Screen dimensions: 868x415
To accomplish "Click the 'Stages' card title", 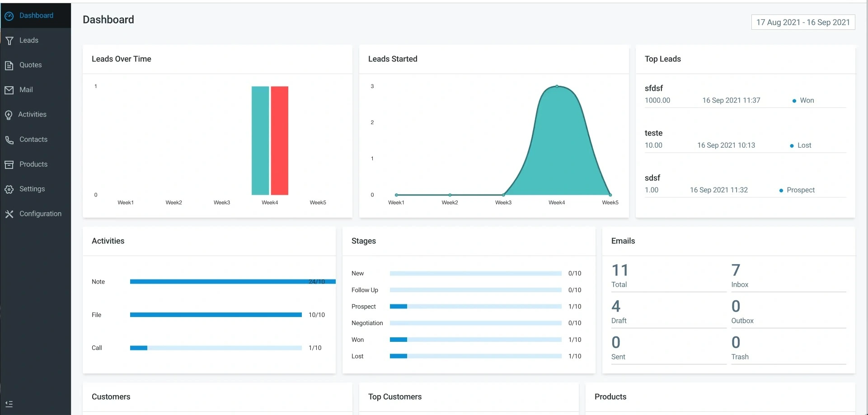I will [364, 241].
